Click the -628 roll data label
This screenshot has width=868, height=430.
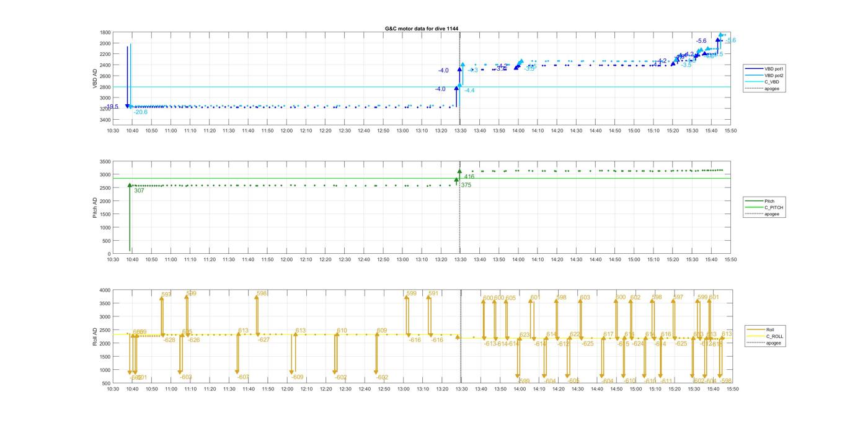point(169,340)
